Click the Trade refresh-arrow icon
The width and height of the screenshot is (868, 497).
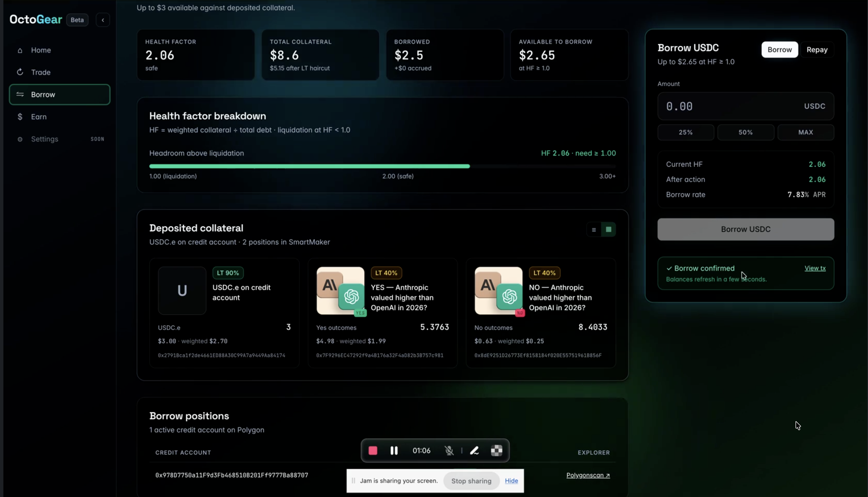pos(20,72)
